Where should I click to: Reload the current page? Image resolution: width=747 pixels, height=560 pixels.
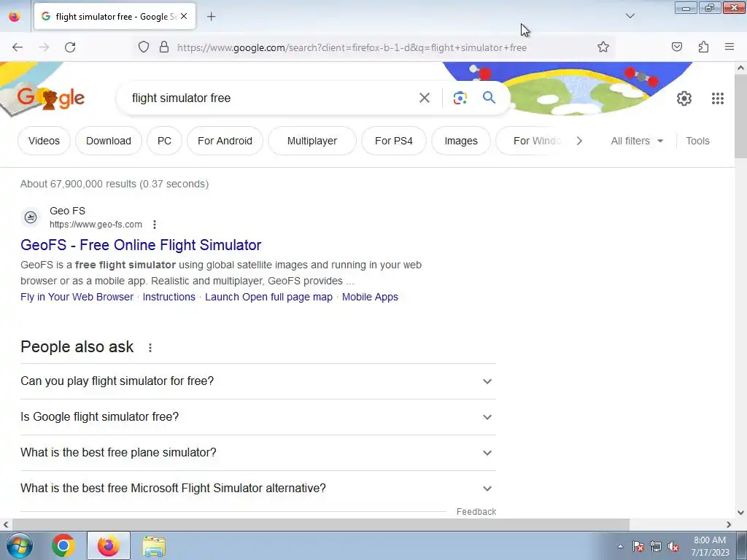pos(70,47)
